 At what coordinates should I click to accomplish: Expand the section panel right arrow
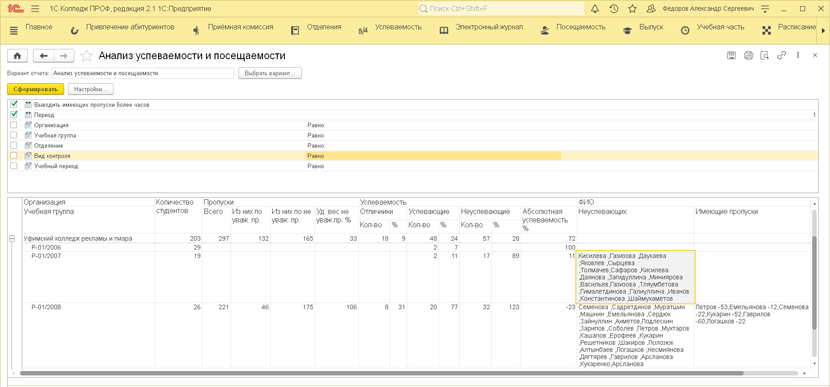tap(822, 30)
